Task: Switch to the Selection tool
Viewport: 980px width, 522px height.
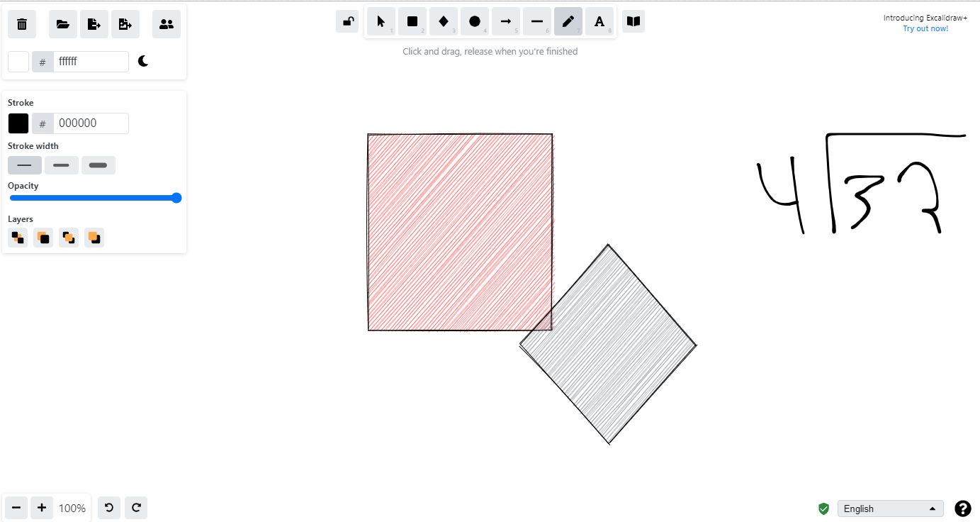Action: tap(381, 21)
